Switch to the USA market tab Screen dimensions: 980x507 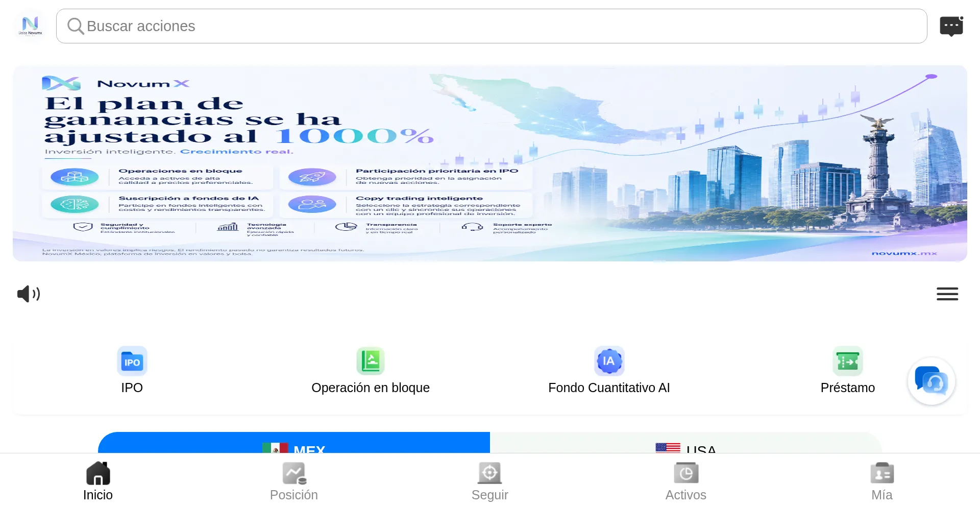point(686,443)
